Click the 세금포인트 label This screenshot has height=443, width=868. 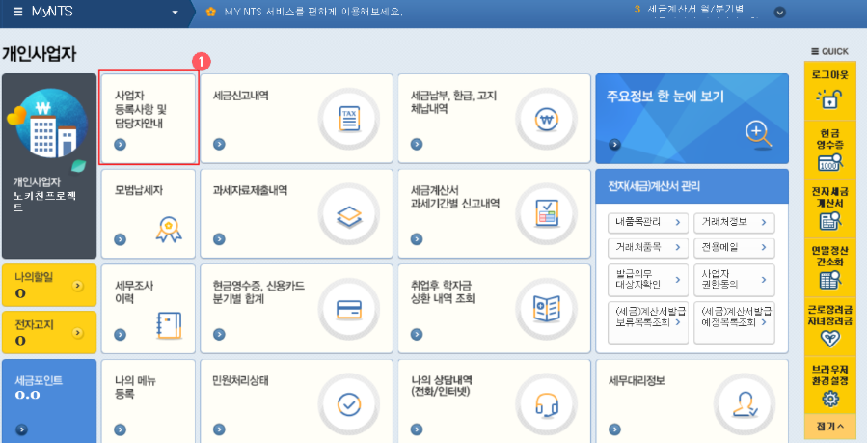(x=39, y=380)
